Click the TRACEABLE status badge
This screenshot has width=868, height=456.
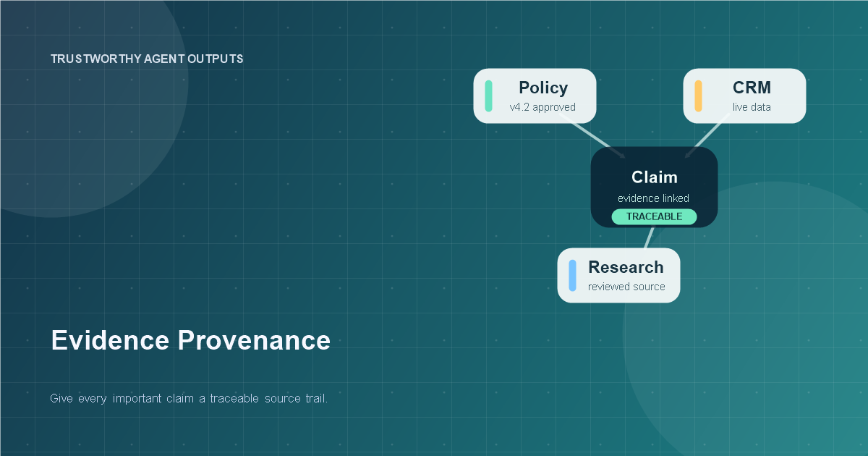(x=654, y=216)
